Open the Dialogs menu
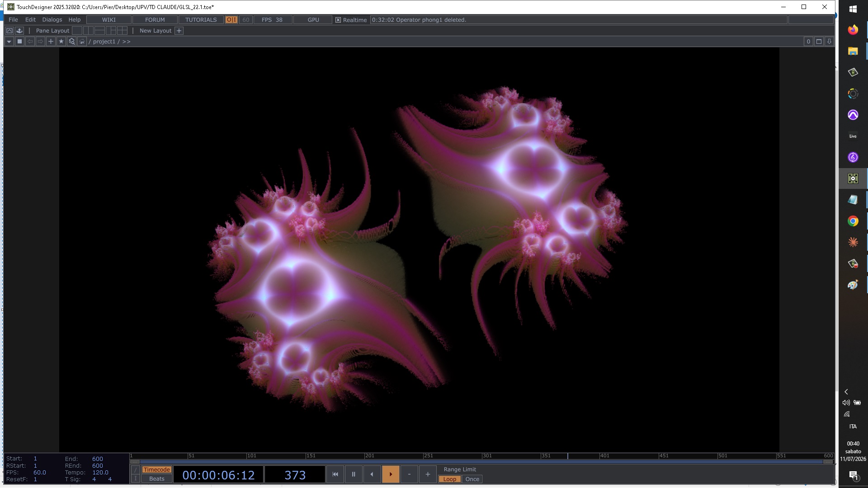Viewport: 868px width, 488px height. tap(52, 20)
